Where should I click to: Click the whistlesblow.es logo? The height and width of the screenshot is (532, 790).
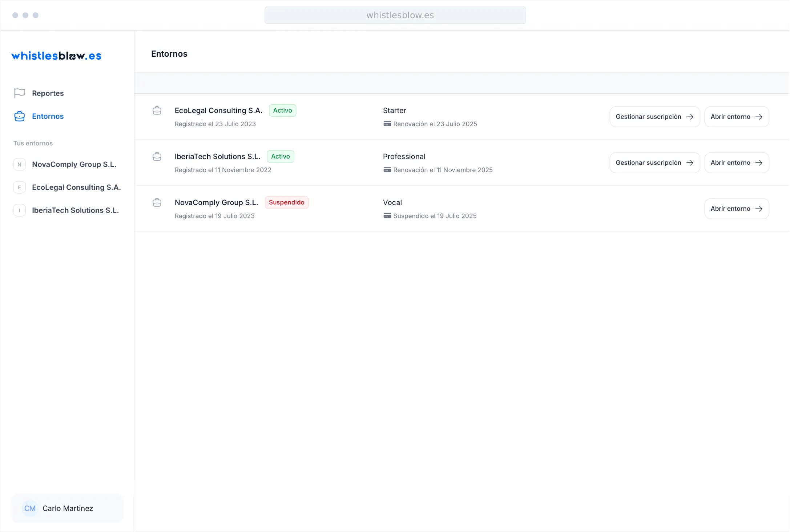pos(56,56)
